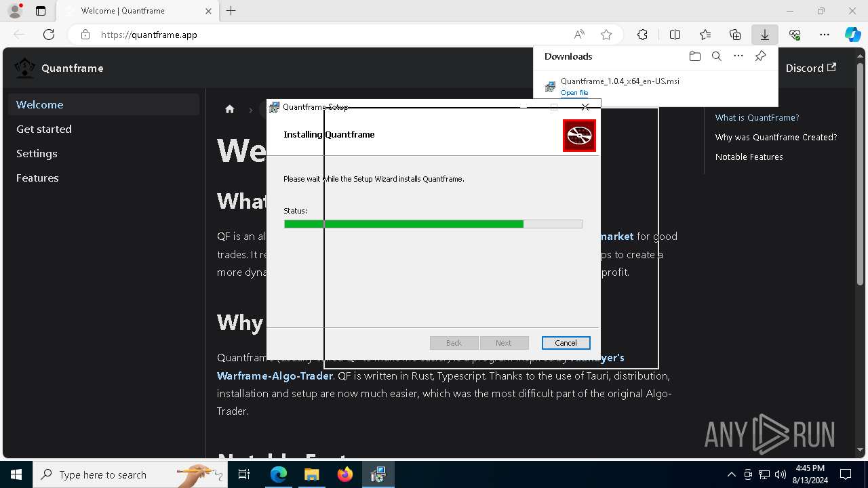Open the Warframe-Algo-Trader link
Image resolution: width=868 pixels, height=488 pixels.
[x=275, y=375]
